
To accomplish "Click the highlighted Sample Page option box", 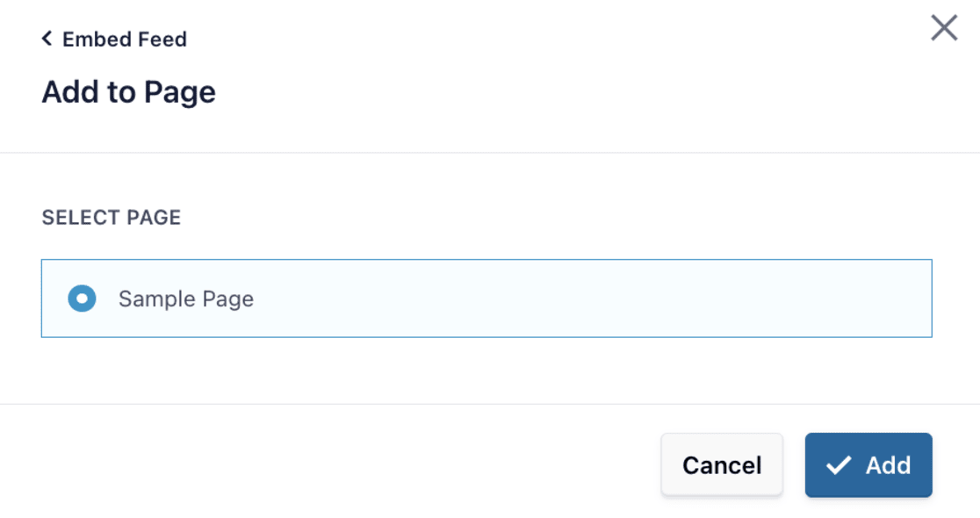I will 486,299.
